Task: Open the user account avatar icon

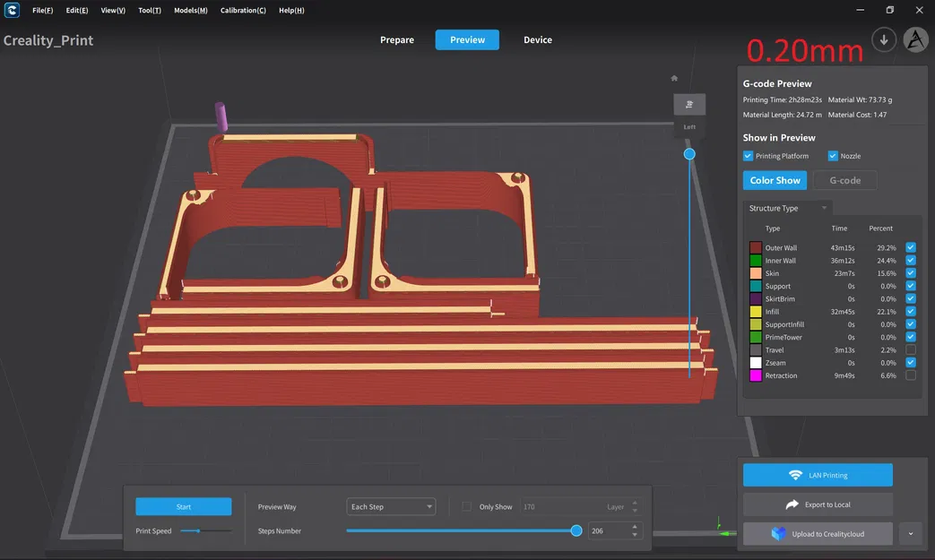Action: [x=915, y=40]
